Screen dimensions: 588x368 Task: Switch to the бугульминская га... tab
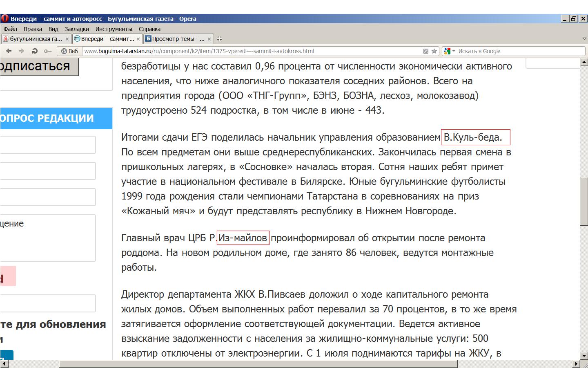[36, 39]
